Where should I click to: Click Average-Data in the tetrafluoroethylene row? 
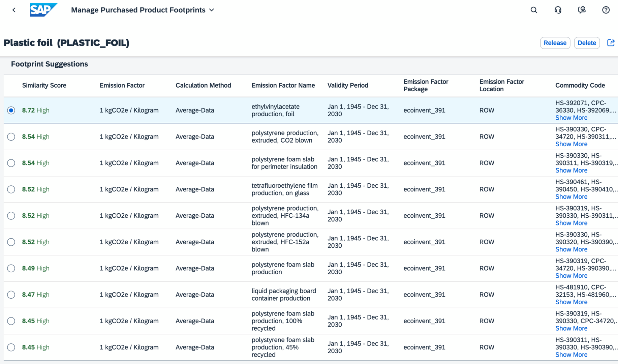coord(195,189)
